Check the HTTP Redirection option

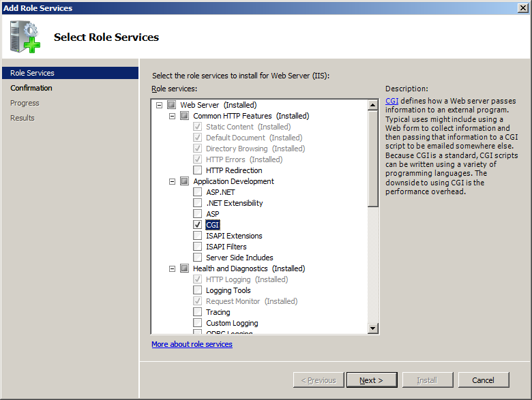point(198,170)
